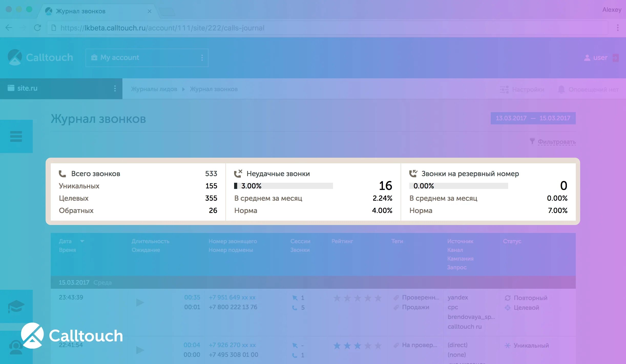This screenshot has width=626, height=364.
Task: Toggle sort arrow on Дата column
Action: pos(82,241)
